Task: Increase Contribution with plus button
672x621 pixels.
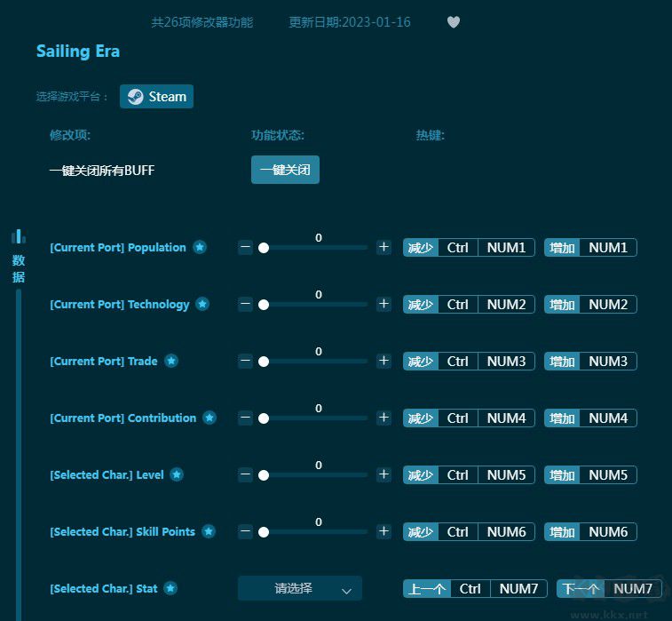Action: 383,418
